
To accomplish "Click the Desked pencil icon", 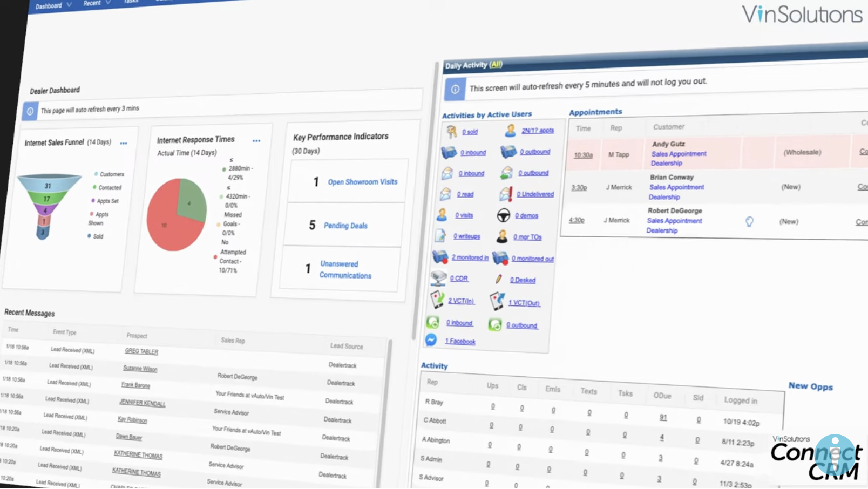I will [x=499, y=279].
